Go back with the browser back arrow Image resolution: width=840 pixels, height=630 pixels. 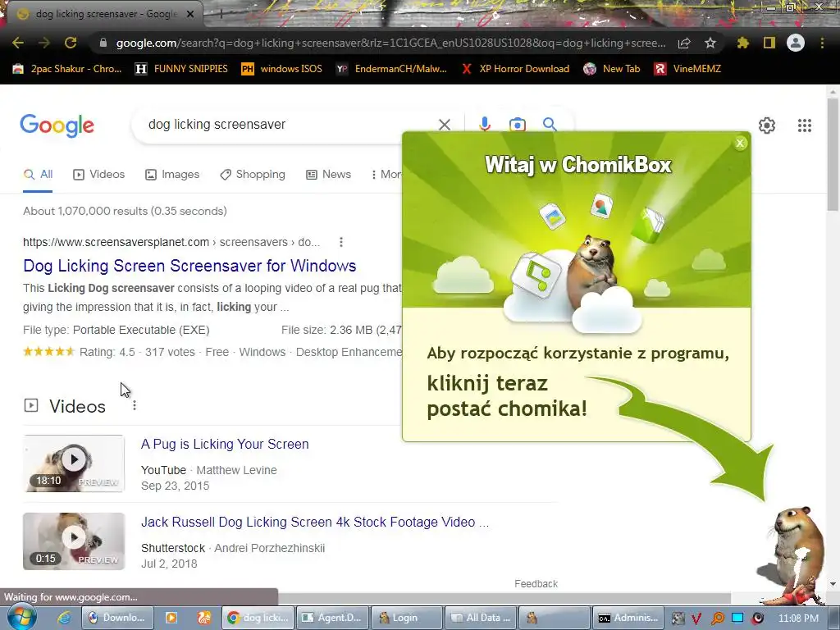tap(18, 43)
